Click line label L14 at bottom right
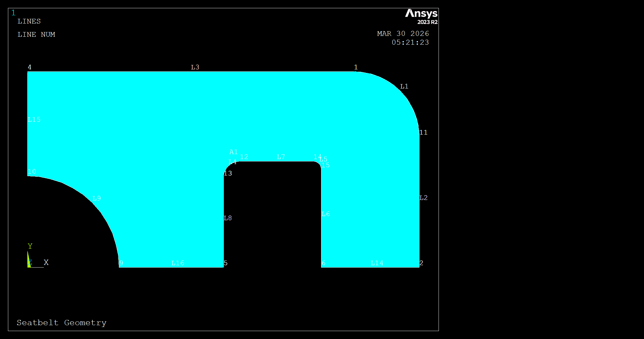This screenshot has width=644, height=339. 377,263
